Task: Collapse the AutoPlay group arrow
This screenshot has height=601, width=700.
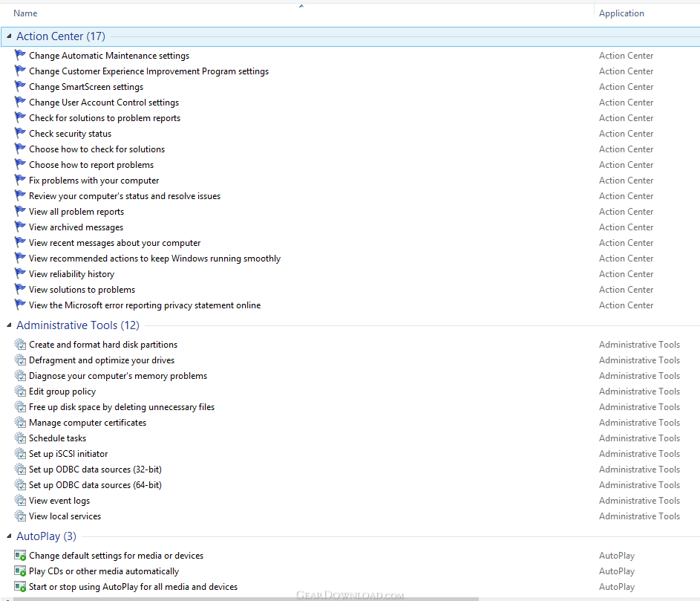Action: 8,536
